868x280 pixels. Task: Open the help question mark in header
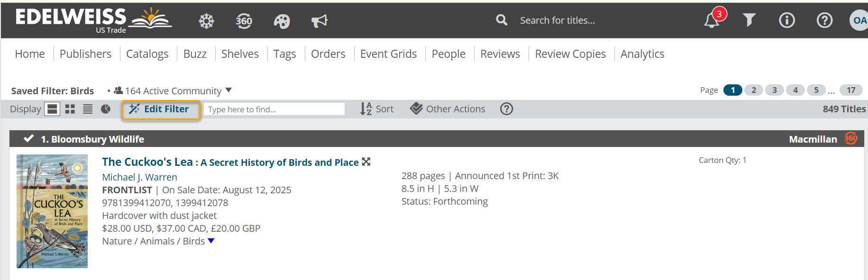tap(824, 20)
